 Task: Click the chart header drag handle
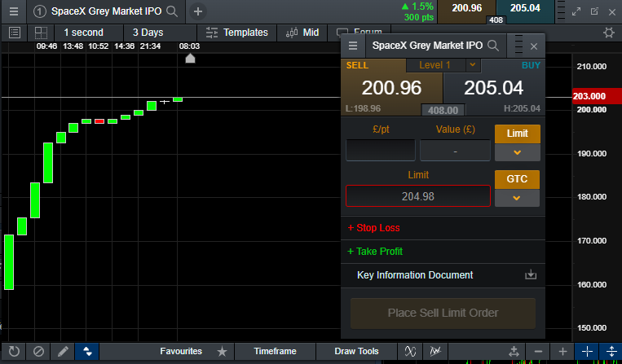click(x=561, y=11)
